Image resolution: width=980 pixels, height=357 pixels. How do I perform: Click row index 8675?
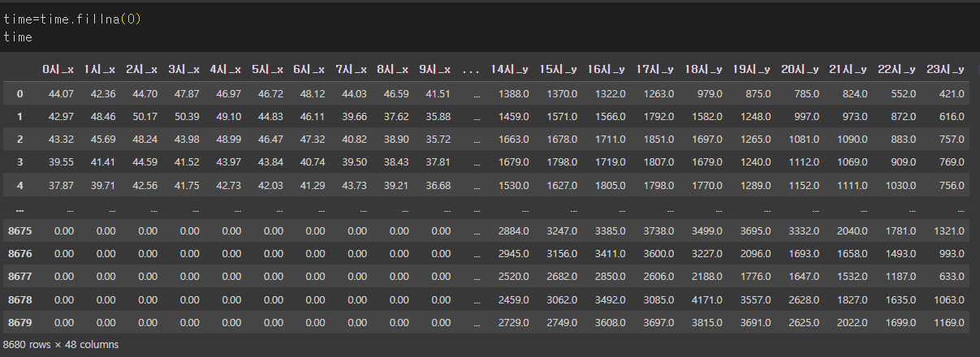(19, 232)
